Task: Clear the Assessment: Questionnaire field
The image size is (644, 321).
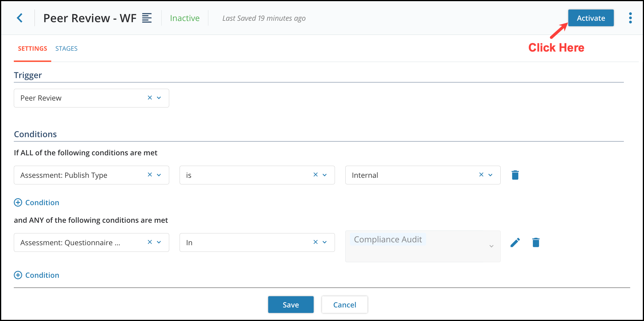Action: (x=150, y=242)
